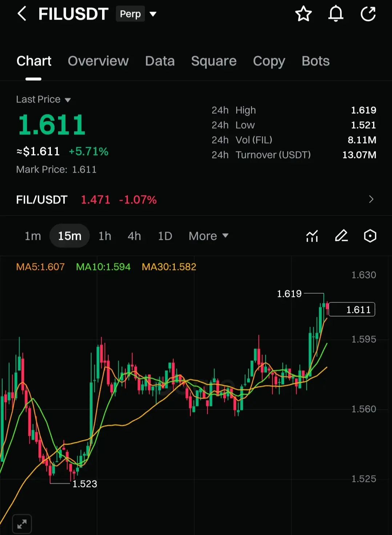This screenshot has width=392, height=535.
Task: Open chart indicators icon
Action: click(x=312, y=236)
